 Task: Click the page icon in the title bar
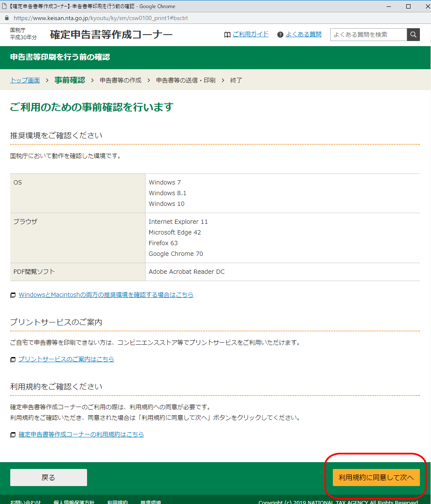pos(4,6)
